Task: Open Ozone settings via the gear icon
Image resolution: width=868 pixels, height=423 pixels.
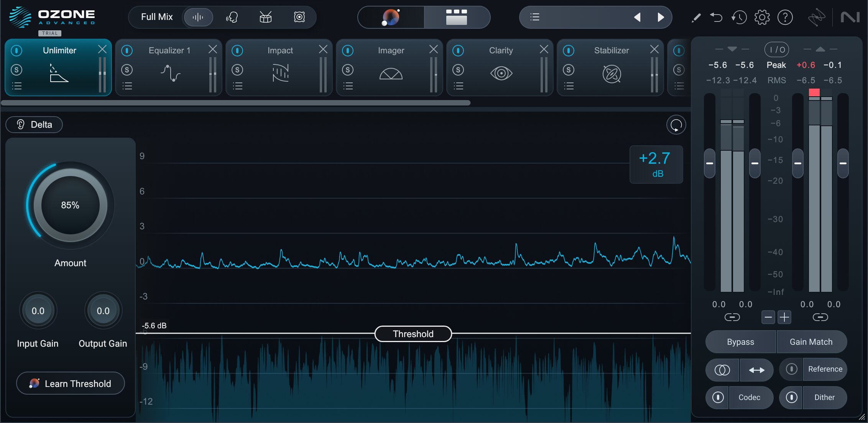Action: (x=762, y=17)
